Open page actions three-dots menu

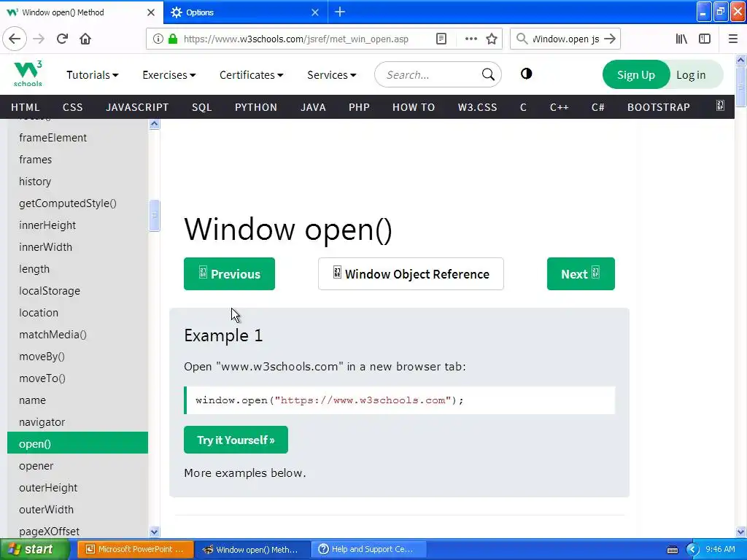pyautogui.click(x=471, y=39)
